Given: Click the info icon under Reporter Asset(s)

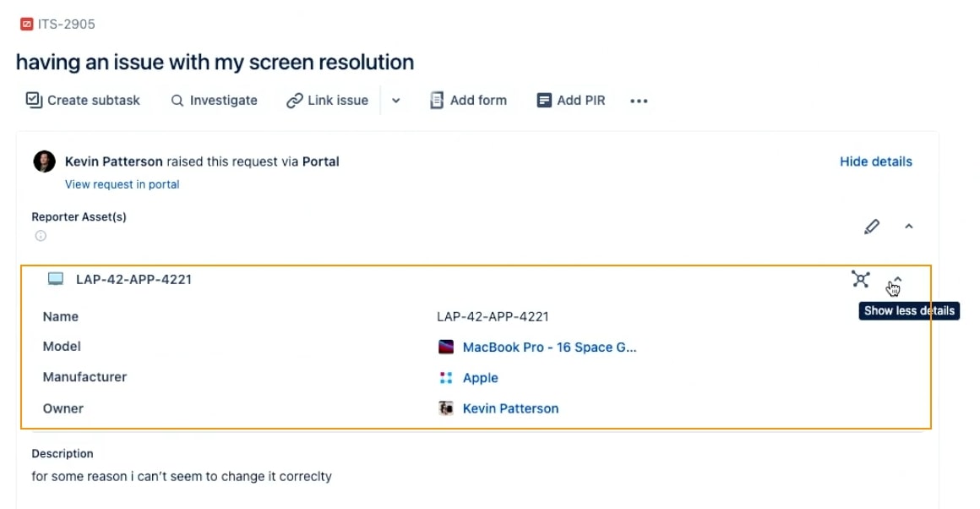Looking at the screenshot, I should tap(41, 236).
